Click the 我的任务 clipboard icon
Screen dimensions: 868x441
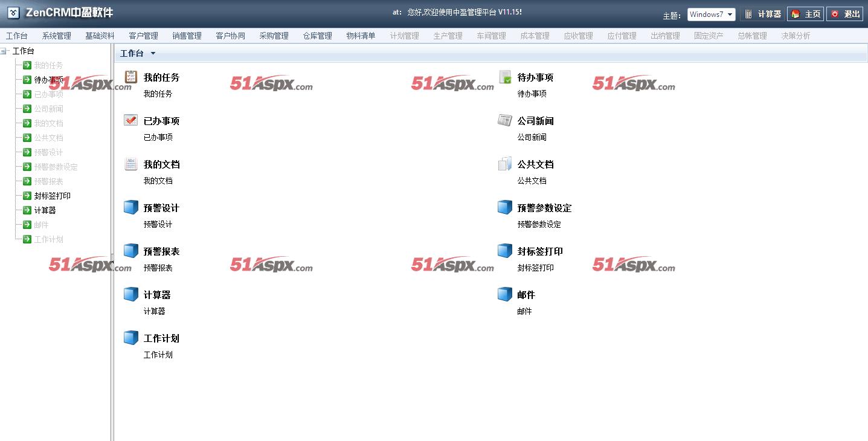[x=130, y=77]
